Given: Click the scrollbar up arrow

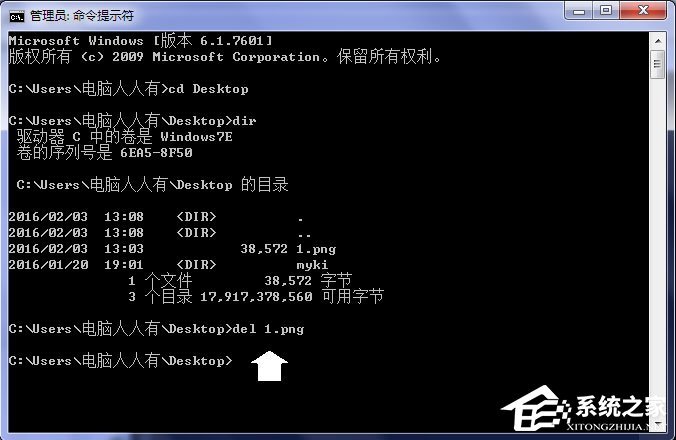Looking at the screenshot, I should tap(657, 41).
